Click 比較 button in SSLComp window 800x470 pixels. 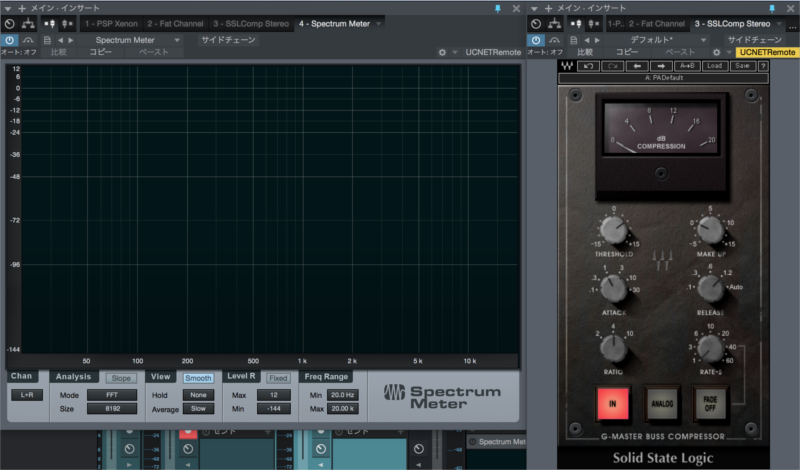585,52
